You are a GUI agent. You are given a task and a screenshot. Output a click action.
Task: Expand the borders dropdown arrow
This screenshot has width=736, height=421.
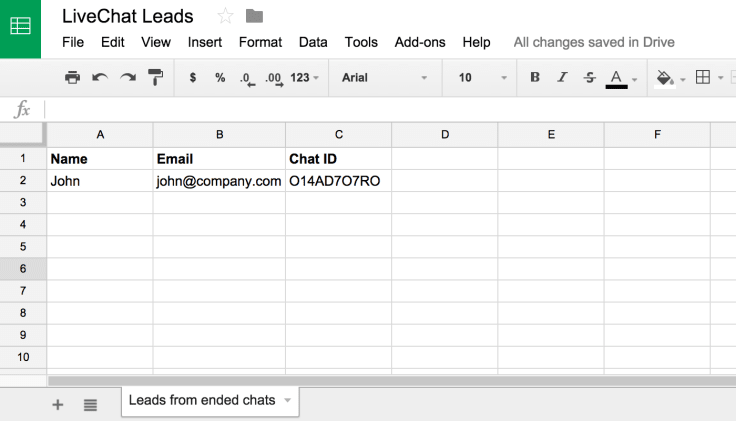(x=721, y=78)
